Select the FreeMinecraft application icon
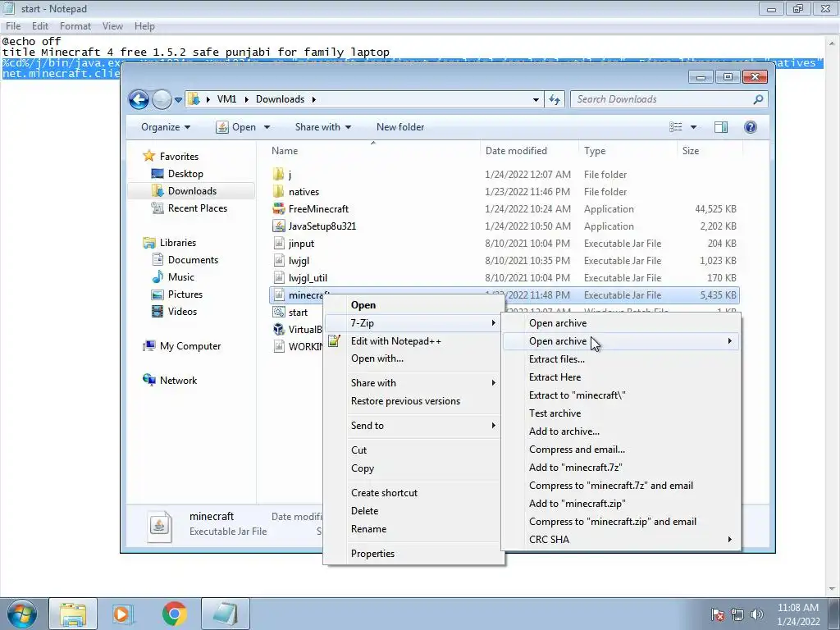The width and height of the screenshot is (840, 630). pyautogui.click(x=279, y=209)
